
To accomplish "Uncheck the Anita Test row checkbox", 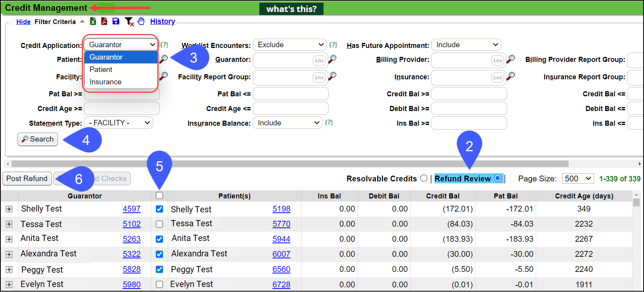I will point(159,239).
